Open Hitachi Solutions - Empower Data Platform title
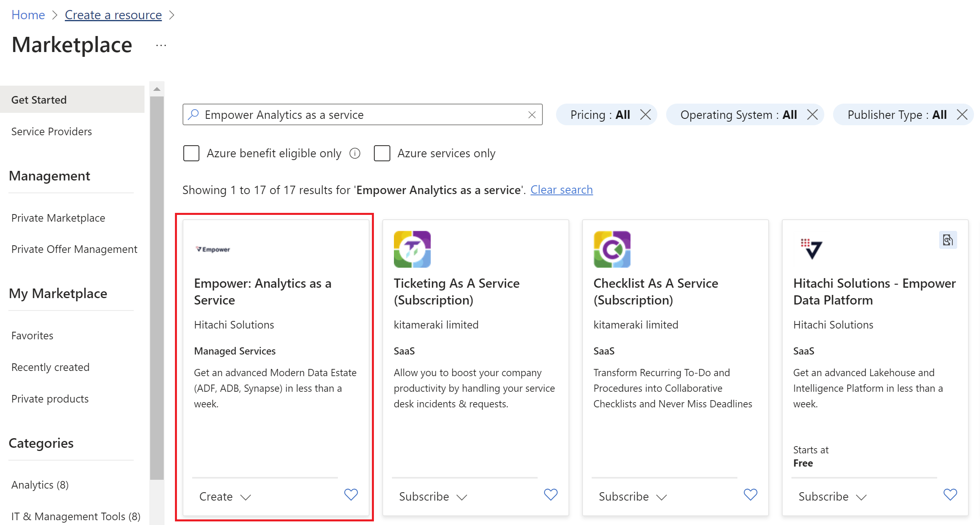The width and height of the screenshot is (980, 525). point(874,291)
